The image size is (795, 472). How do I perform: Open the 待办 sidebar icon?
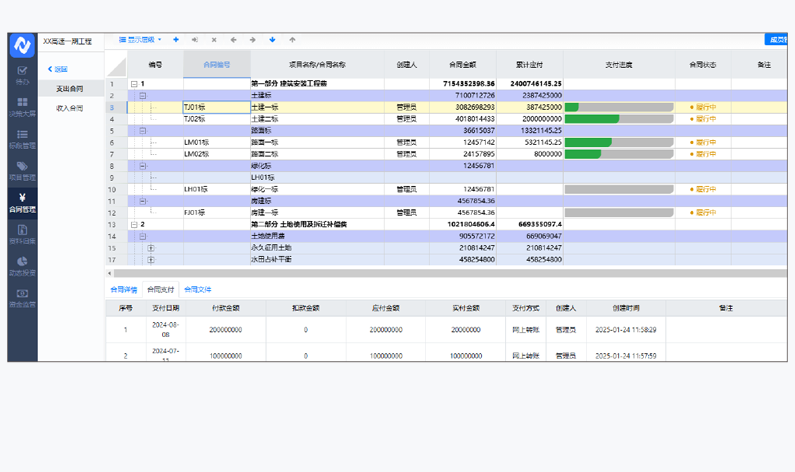[21, 75]
